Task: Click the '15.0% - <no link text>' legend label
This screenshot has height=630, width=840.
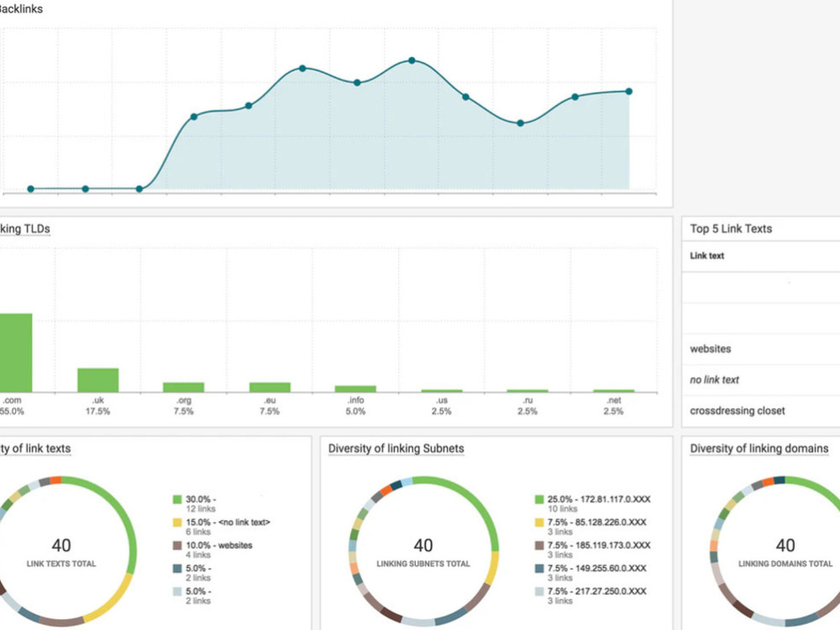Action: [228, 522]
